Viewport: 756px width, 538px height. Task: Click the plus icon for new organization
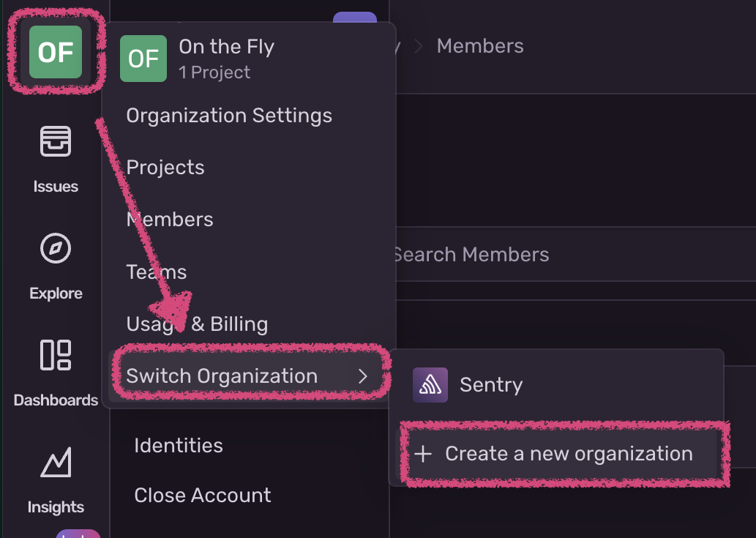point(423,454)
